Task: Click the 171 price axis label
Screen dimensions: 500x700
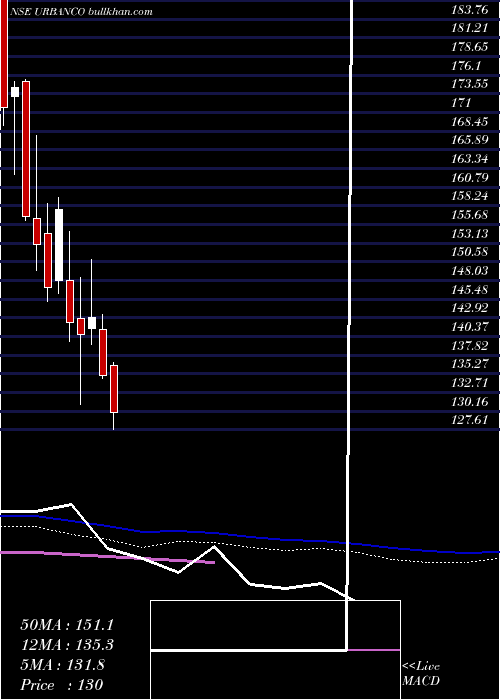Action: click(461, 103)
